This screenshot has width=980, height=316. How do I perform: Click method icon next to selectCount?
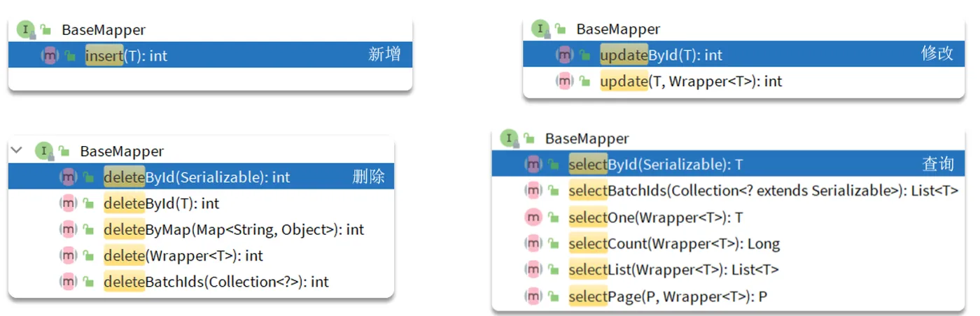(533, 244)
